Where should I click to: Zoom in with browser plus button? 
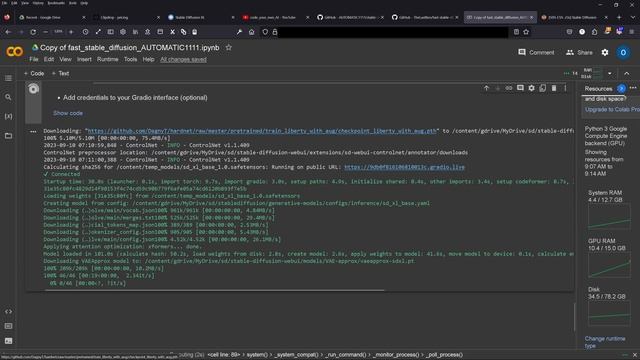71,32
